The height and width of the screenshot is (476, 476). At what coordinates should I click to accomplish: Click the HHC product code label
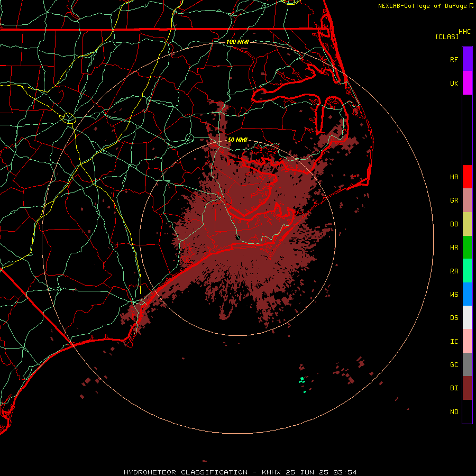pos(464,32)
